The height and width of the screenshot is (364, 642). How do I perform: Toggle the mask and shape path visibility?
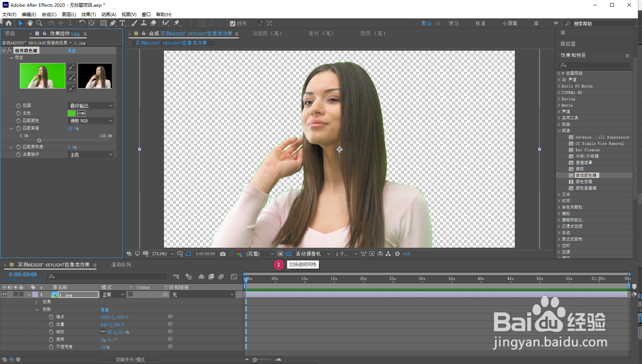pyautogui.click(x=188, y=254)
